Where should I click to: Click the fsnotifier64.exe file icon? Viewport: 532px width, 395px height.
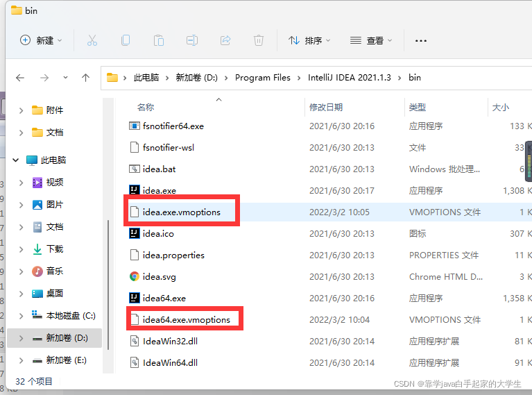tap(135, 126)
